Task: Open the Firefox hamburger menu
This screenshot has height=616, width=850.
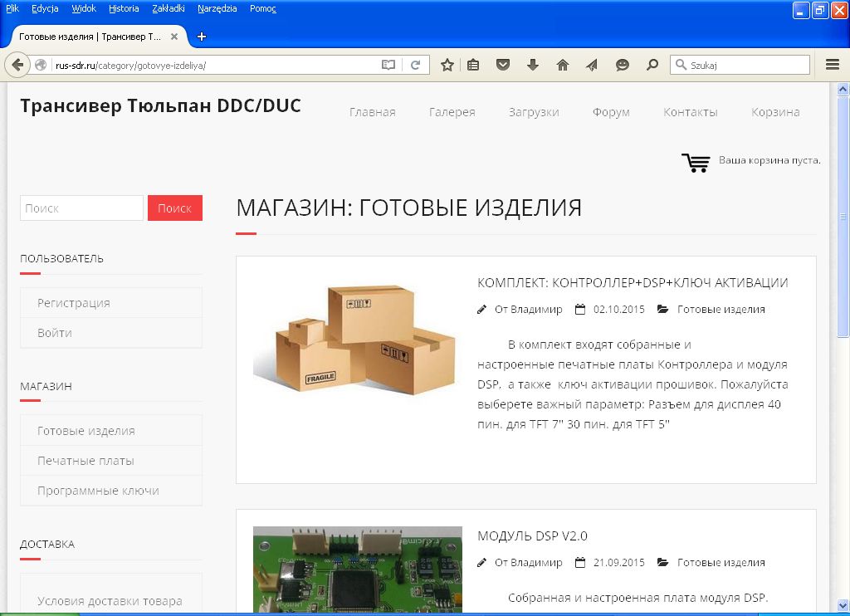Action: coord(833,65)
